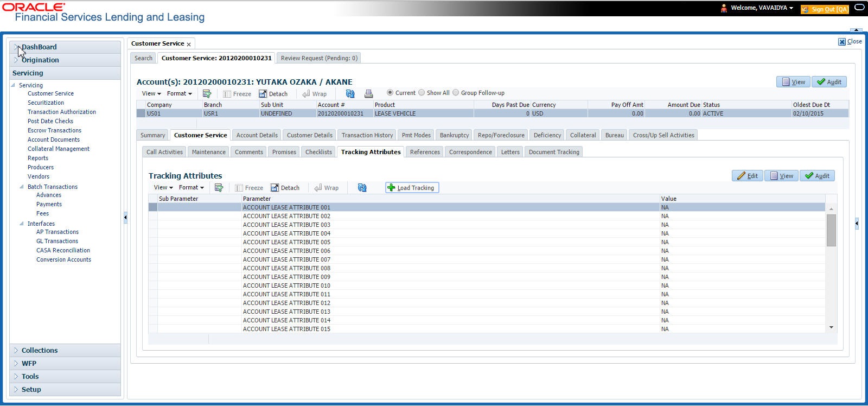868x406 pixels.
Task: Refresh the Tracking Attributes table
Action: coord(362,187)
